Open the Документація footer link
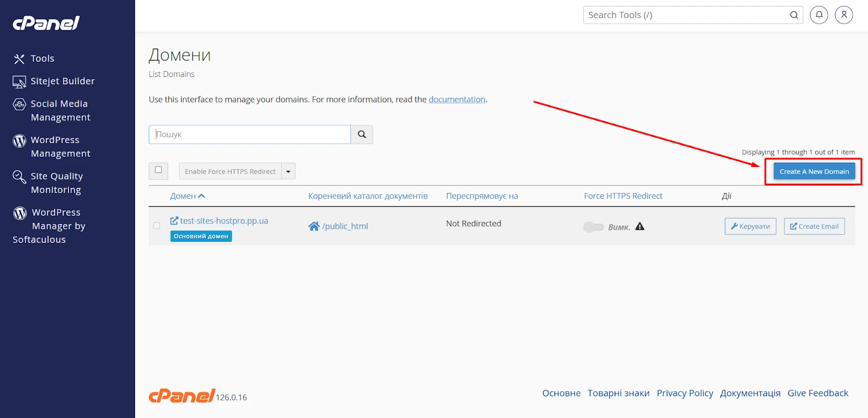This screenshot has width=868, height=418. click(x=750, y=393)
